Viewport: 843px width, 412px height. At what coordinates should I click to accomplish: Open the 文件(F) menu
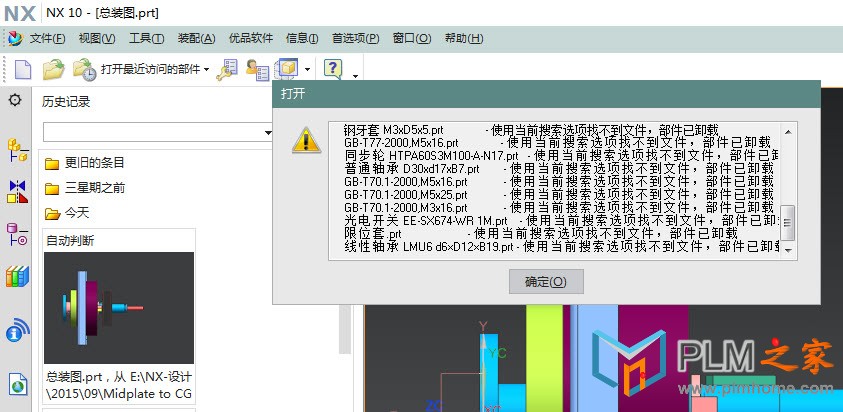coord(47,38)
